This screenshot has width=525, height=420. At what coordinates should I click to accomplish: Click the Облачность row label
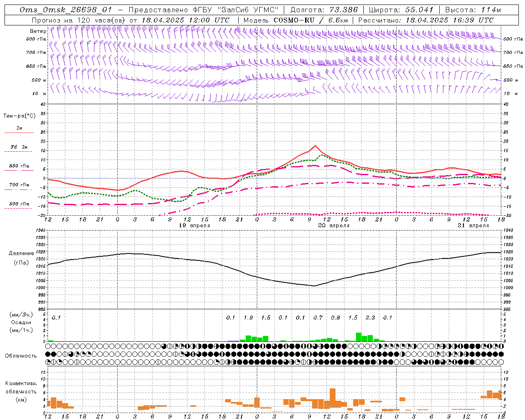point(21,356)
